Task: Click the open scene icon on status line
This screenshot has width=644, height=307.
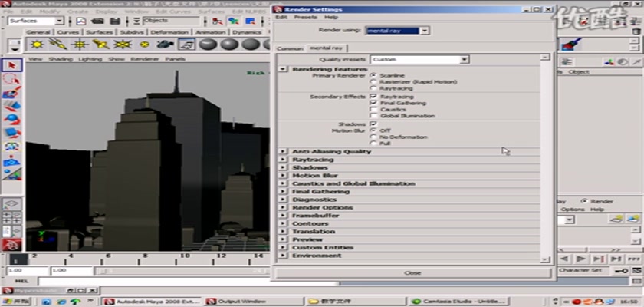Action: point(98,21)
